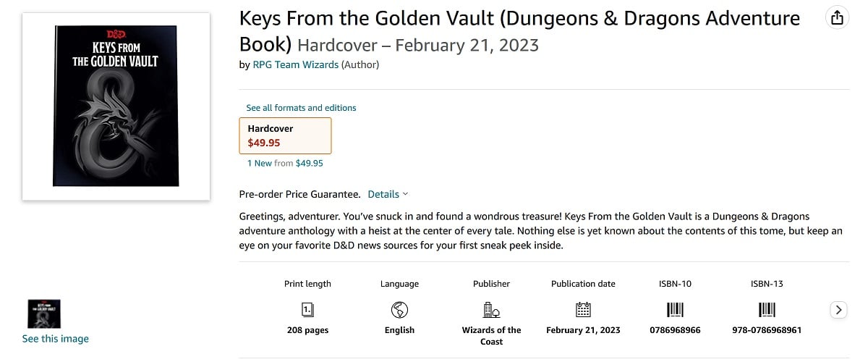Click the publication date calendar icon
868x362 pixels.
point(583,310)
